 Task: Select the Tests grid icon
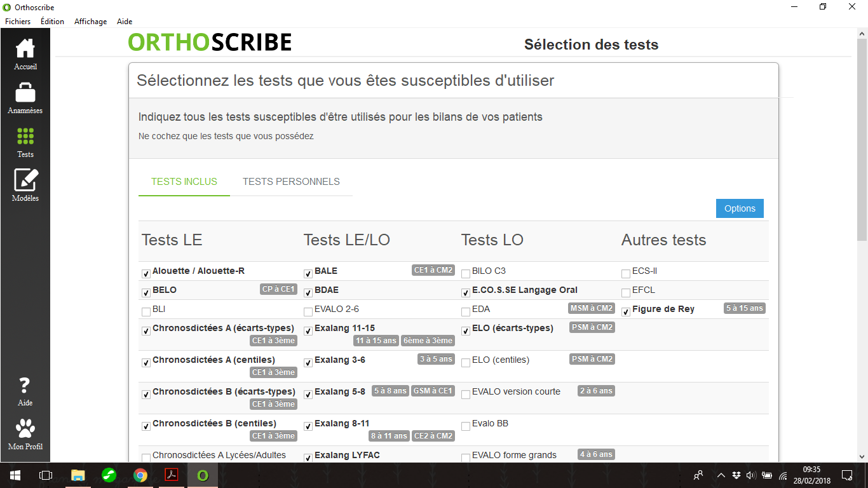25,136
